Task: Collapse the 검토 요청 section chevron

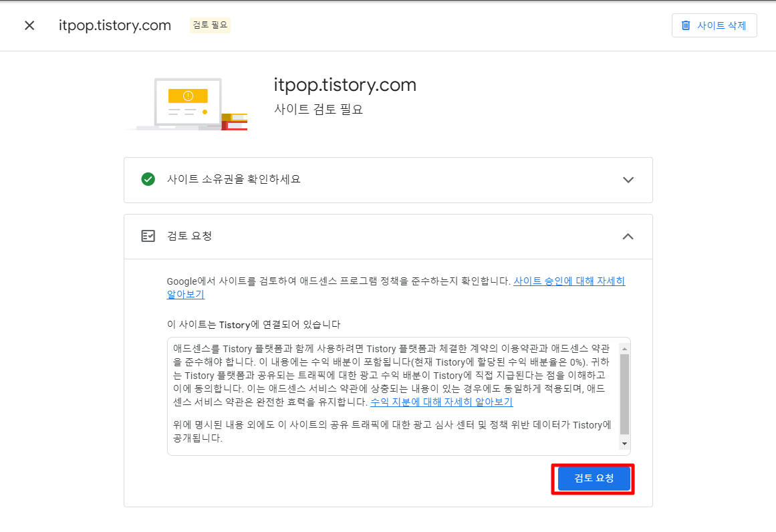Action: tap(628, 237)
